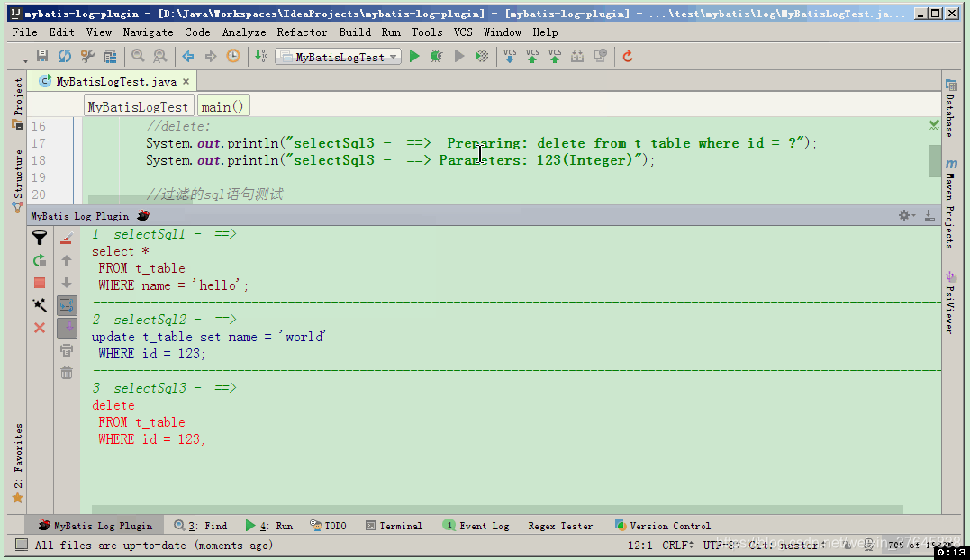The image size is (970, 560).
Task: Open the Structure tool window
Action: 17,180
